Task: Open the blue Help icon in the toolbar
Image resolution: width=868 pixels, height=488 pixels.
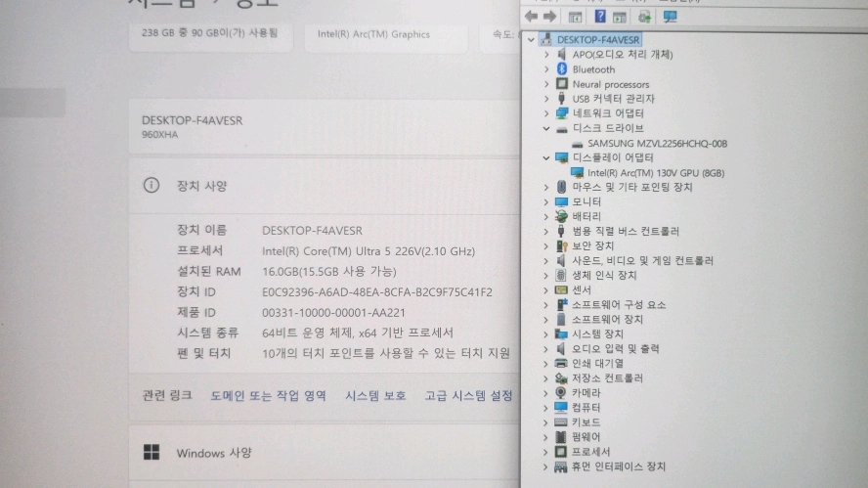Action: point(599,17)
